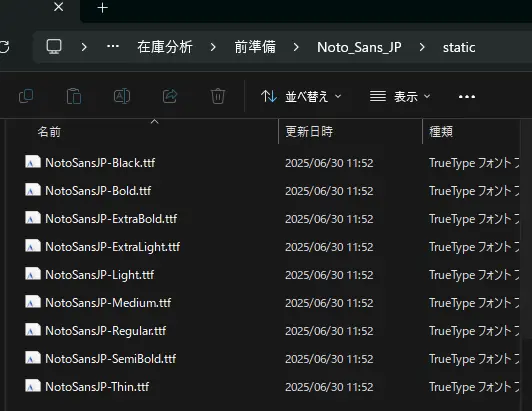Click font file icon of NotoSansJP-Thin.ttf
Screen dimensions: 532x411
(33, 386)
